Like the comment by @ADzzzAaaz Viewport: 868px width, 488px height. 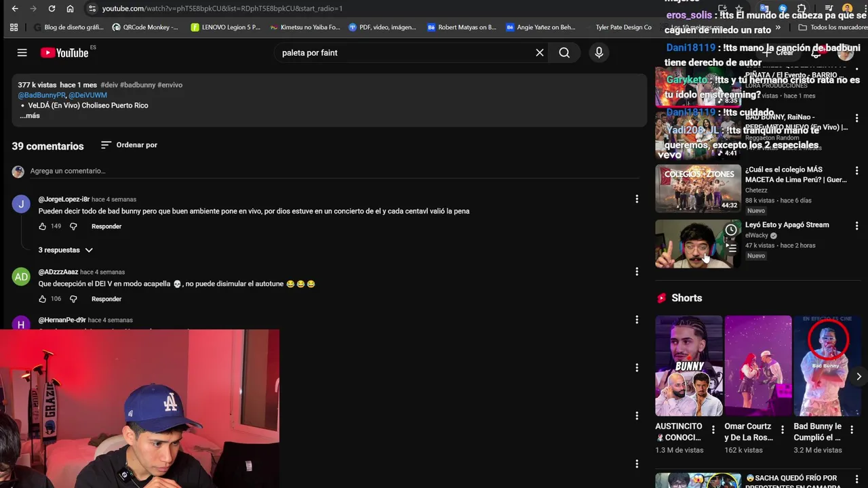pos(43,299)
